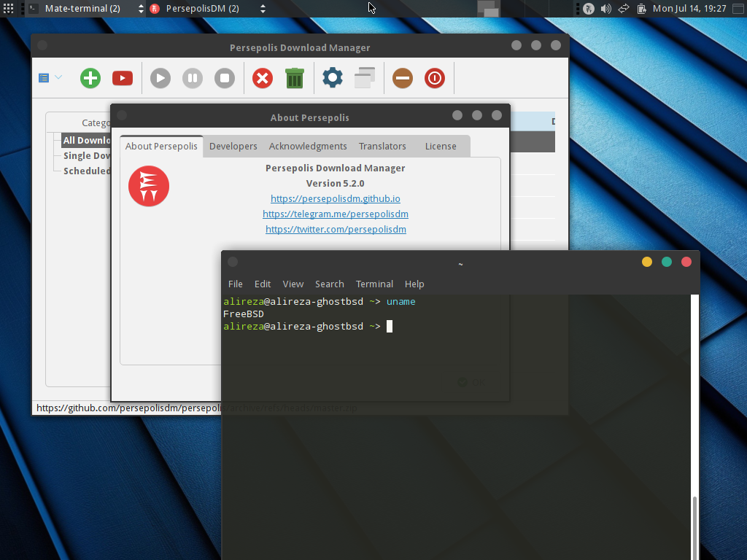Add a new download with the green plus
Image resolution: width=747 pixels, height=560 pixels.
pos(90,78)
